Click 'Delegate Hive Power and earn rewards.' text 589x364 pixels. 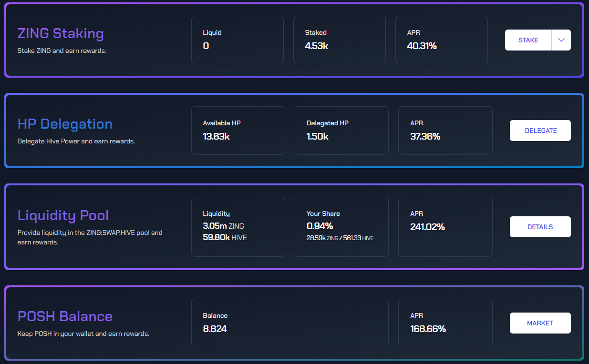(x=76, y=141)
